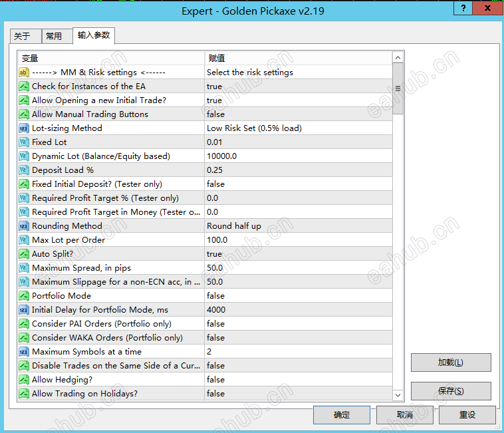Select the 'Consider WAKA Orders (Portfolio only)' label

pos(107,338)
